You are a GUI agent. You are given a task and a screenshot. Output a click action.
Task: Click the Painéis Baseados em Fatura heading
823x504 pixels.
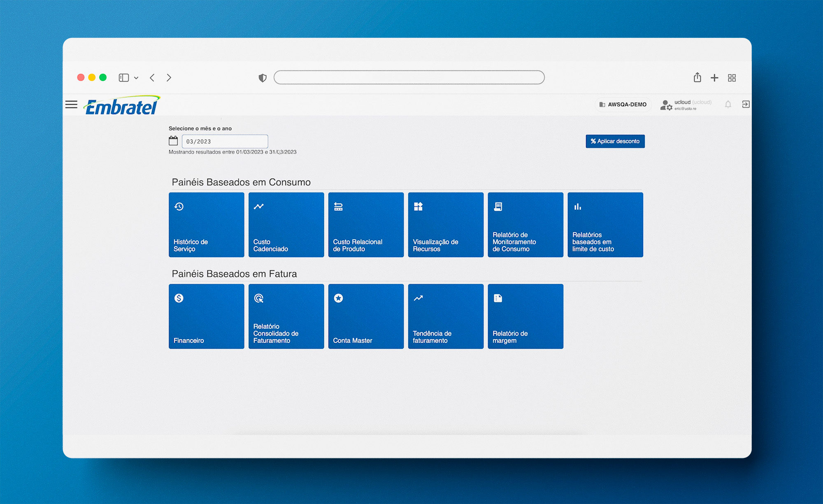pos(234,274)
